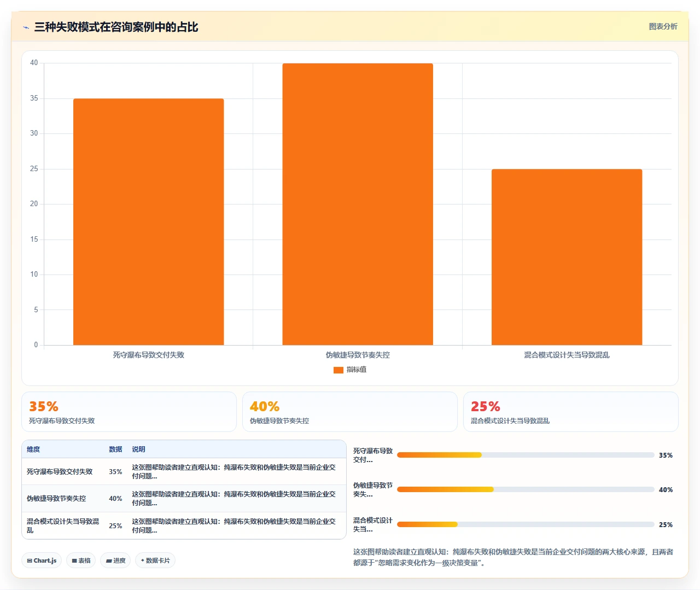Click the 40% progress bar
The width and height of the screenshot is (700, 590).
click(526, 489)
